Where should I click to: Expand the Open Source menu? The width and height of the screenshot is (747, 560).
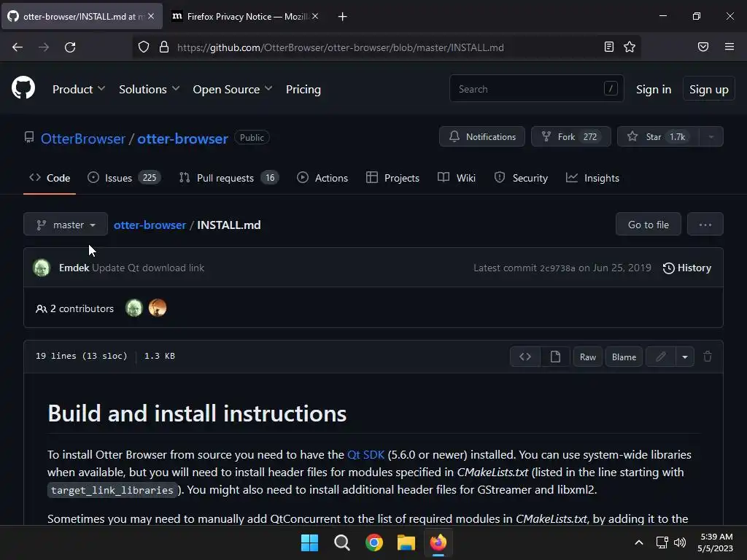(x=233, y=89)
